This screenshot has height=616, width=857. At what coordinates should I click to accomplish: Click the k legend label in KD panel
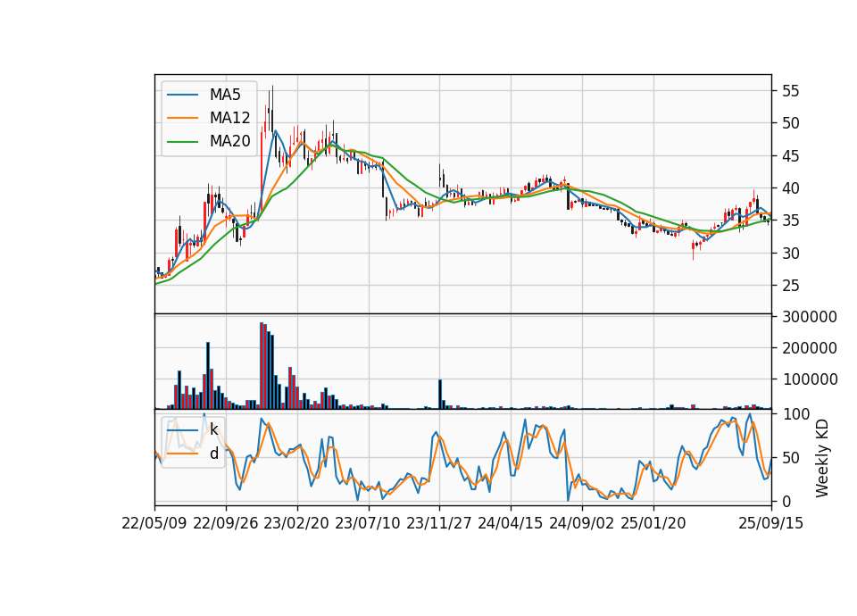[214, 430]
